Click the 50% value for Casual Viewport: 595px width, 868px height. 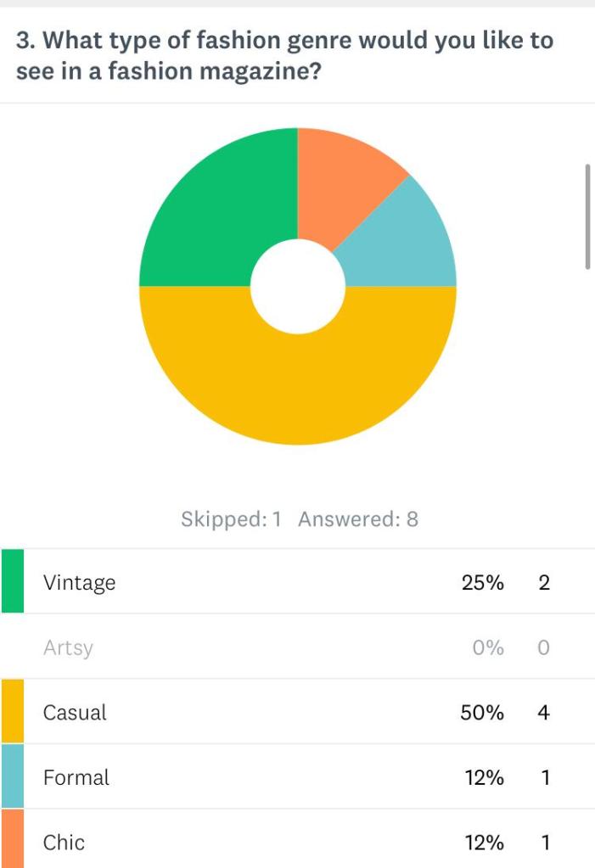point(482,713)
